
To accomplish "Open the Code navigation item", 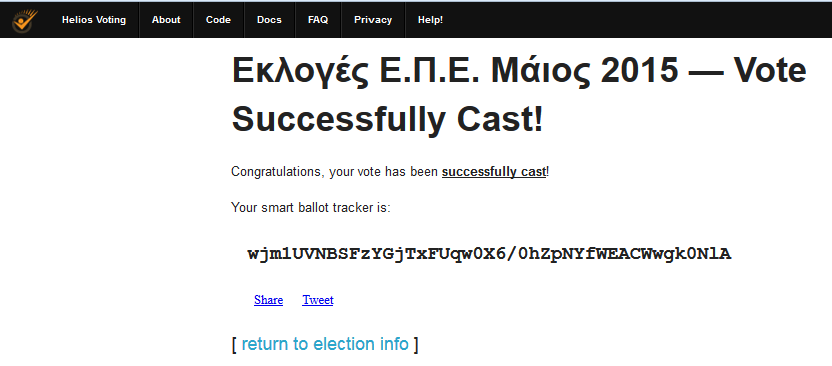I will (219, 20).
